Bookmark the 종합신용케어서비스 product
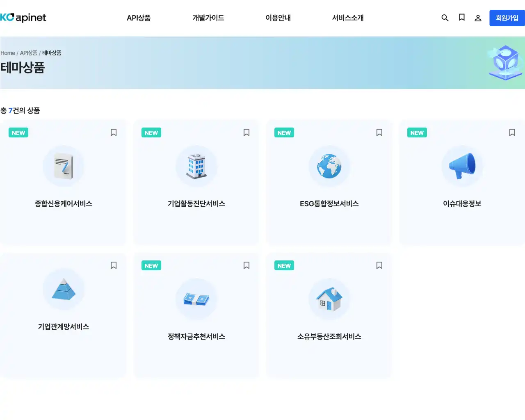The image size is (525, 420). (x=113, y=132)
